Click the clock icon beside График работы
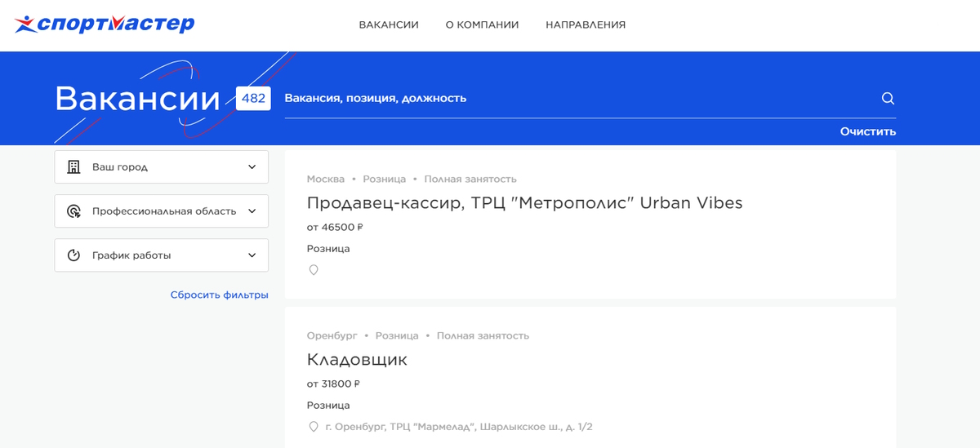The width and height of the screenshot is (980, 448). click(73, 255)
